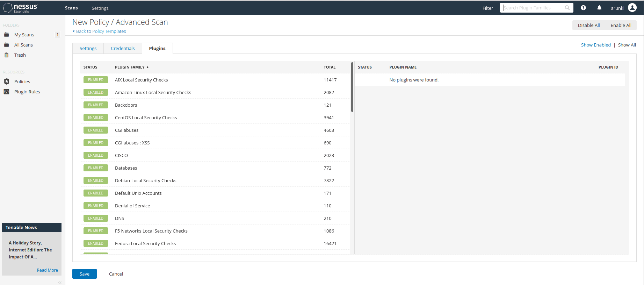Toggle ENABLED status for Denial of Service
644x285 pixels.
tap(96, 206)
